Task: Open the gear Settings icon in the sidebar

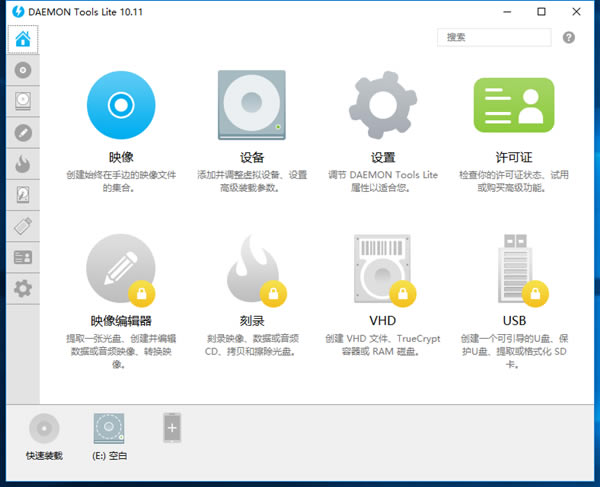Action: 22,288
